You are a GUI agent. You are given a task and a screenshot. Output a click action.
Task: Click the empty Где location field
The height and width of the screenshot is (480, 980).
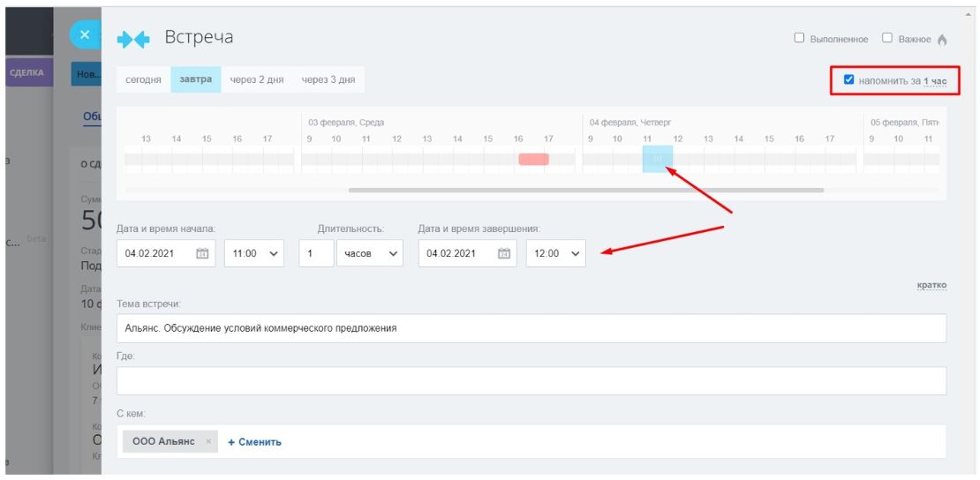pyautogui.click(x=531, y=380)
